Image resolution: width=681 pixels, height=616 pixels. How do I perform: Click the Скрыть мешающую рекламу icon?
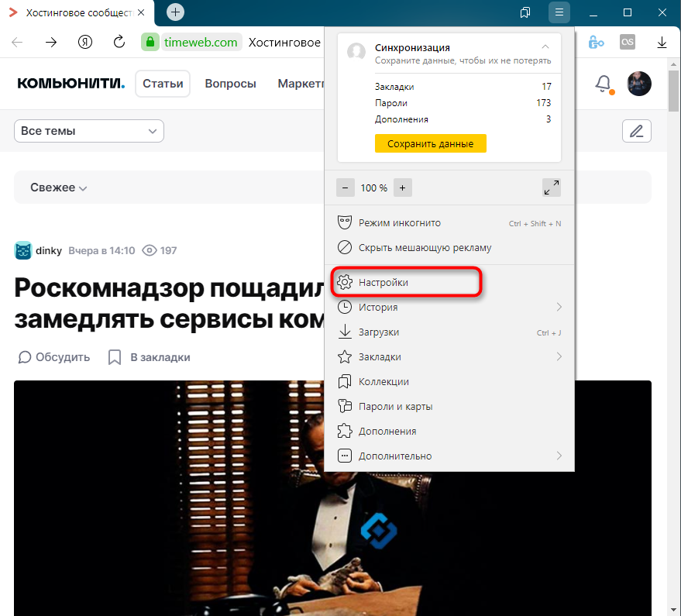coord(346,248)
